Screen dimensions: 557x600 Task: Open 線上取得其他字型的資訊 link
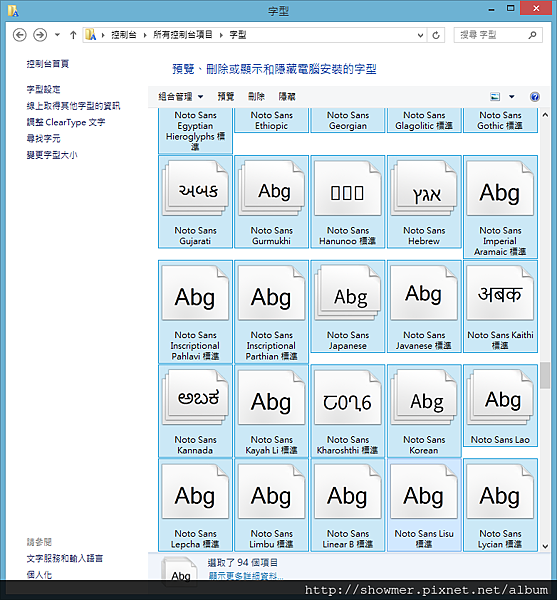[x=73, y=106]
